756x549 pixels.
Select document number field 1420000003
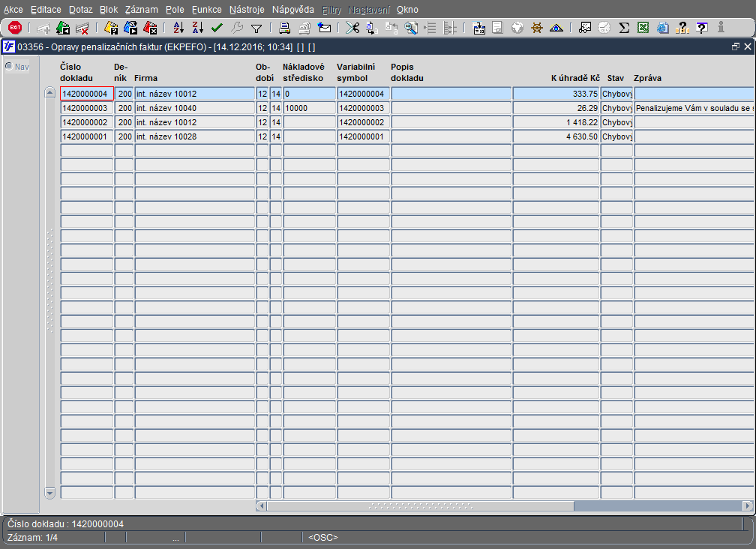pos(87,108)
